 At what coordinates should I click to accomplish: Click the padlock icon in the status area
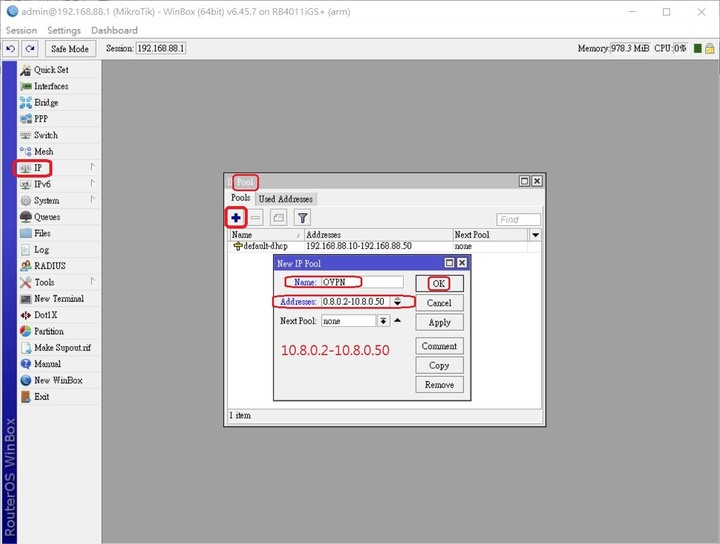tap(709, 48)
